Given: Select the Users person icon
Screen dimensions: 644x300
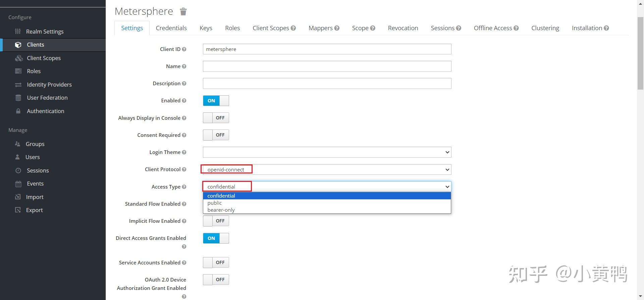Looking at the screenshot, I should (17, 157).
